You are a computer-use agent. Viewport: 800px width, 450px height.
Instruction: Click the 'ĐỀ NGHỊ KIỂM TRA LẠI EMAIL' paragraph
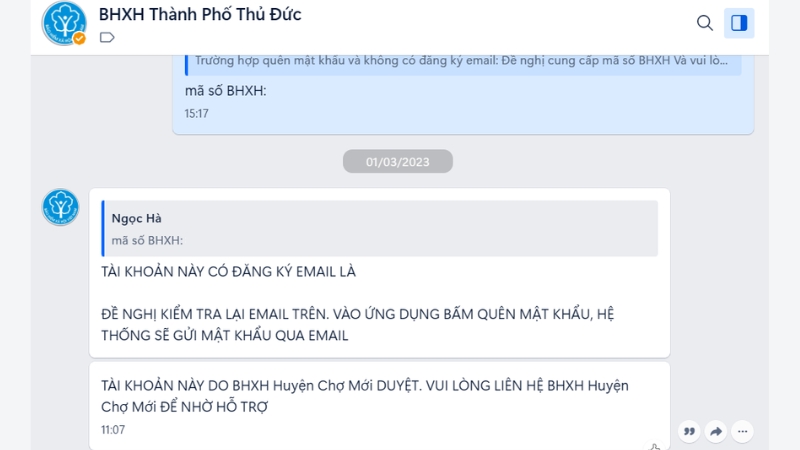pos(357,324)
